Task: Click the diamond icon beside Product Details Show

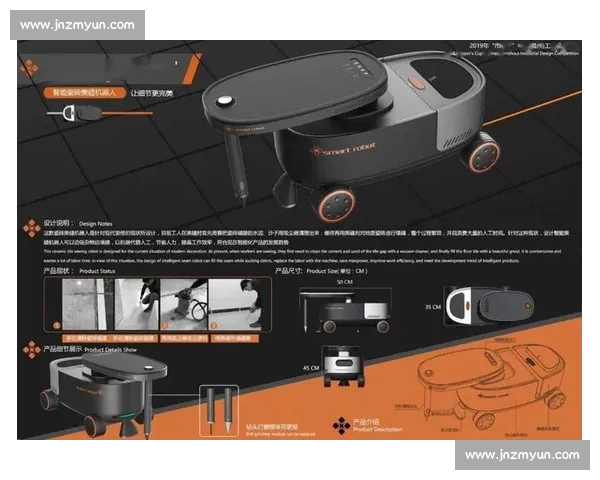Action: tap(30, 350)
